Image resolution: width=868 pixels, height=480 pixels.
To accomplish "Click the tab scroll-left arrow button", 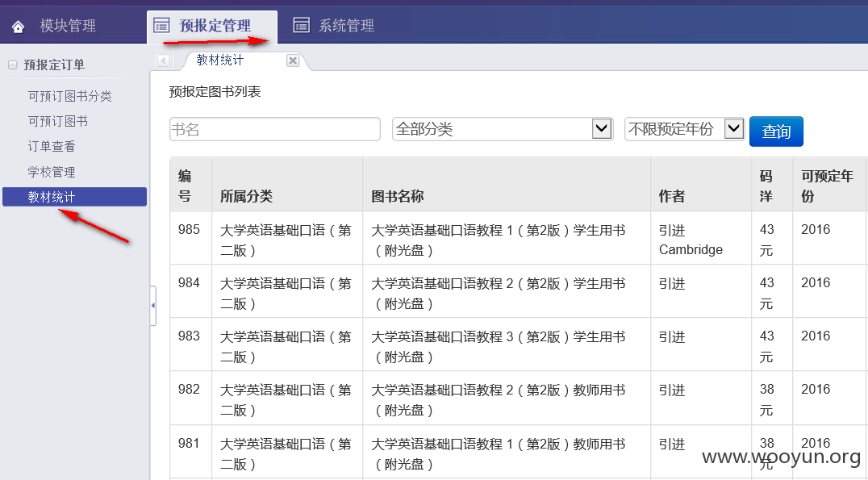I will (163, 61).
